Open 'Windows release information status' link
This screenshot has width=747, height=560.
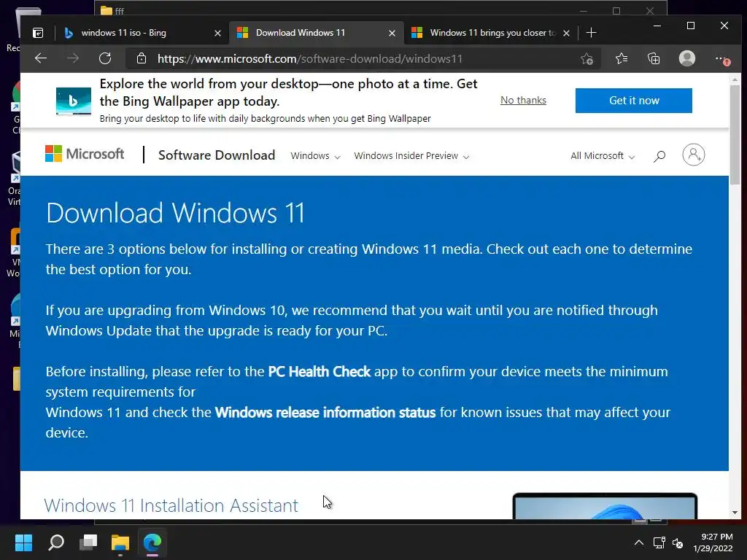pos(325,413)
